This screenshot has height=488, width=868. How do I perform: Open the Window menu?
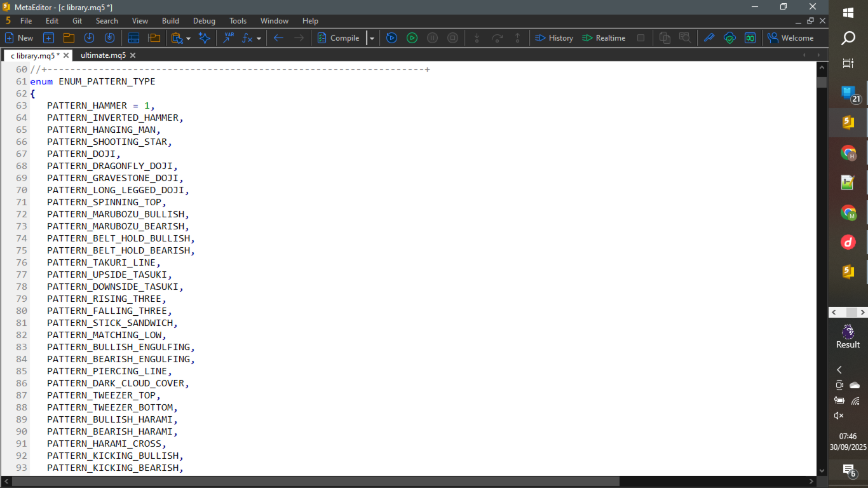275,21
